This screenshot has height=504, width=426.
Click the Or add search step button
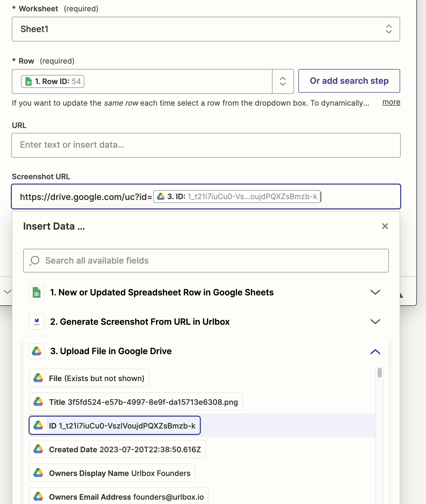pyautogui.click(x=349, y=81)
